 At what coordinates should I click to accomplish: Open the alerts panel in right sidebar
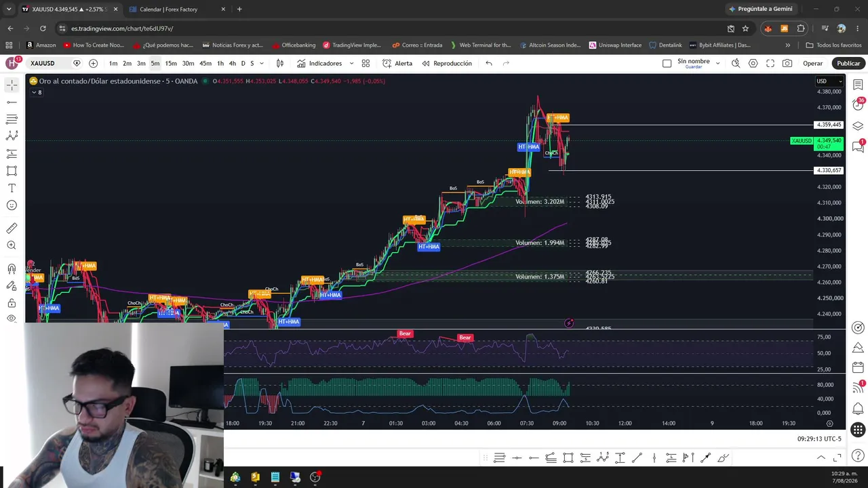pyautogui.click(x=858, y=105)
